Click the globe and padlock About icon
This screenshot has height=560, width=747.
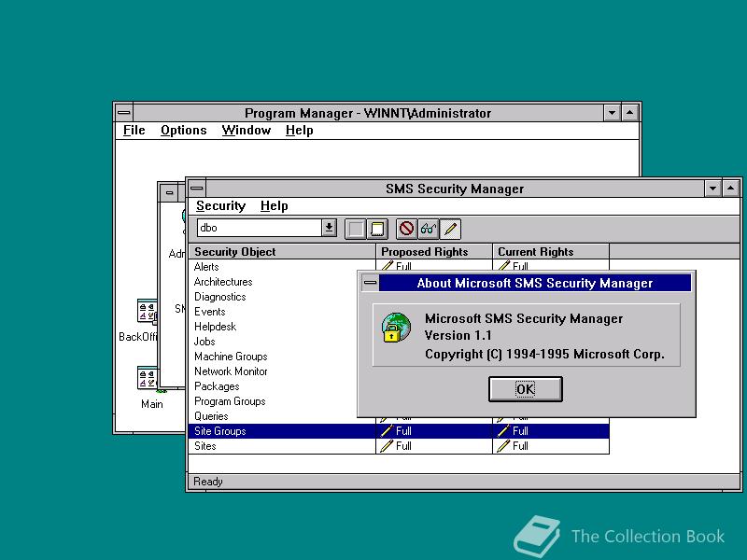396,328
